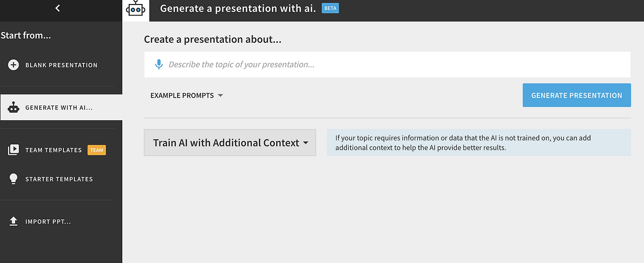
Task: Click the Team Templates label
Action: pyautogui.click(x=53, y=150)
